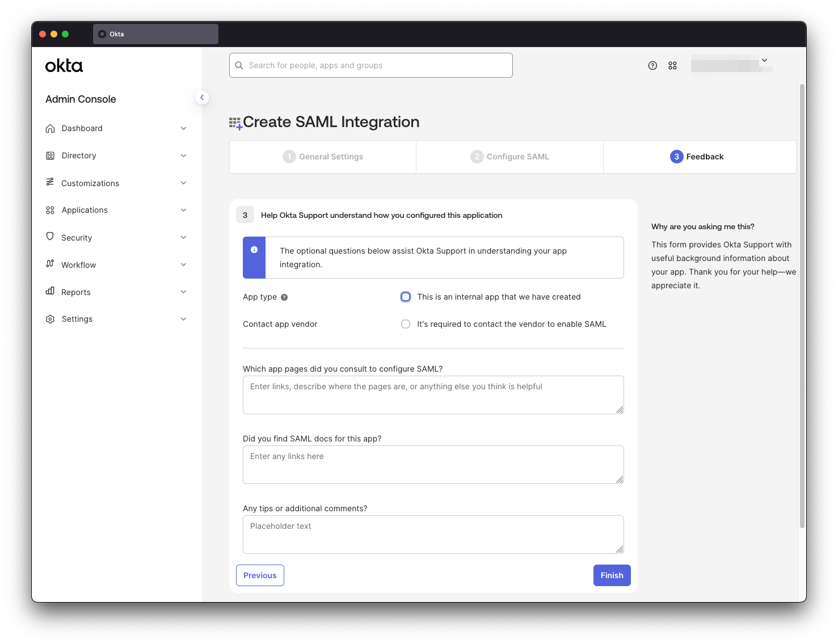Viewport: 838px width, 644px height.
Task: Click the Directory icon in sidebar
Action: [50, 155]
